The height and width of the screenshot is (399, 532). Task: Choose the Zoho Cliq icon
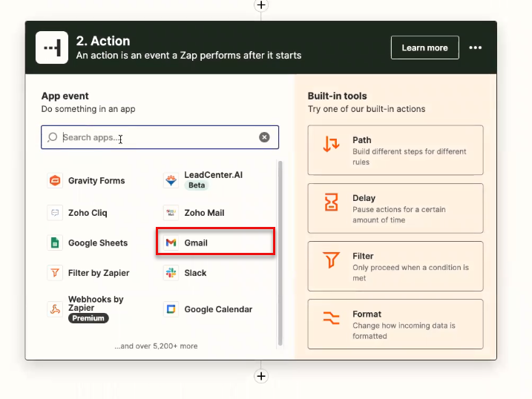pyautogui.click(x=54, y=213)
